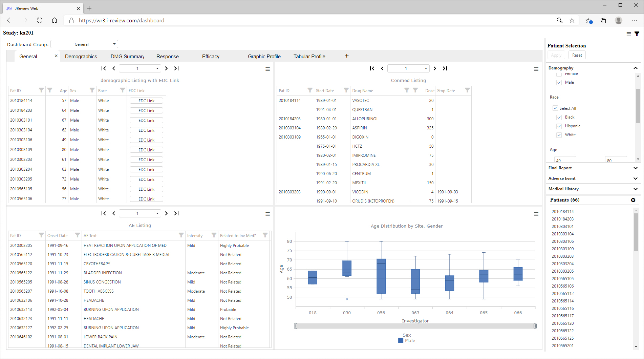Filter AE Listing by Intensity column
The height and width of the screenshot is (359, 644).
click(x=214, y=235)
